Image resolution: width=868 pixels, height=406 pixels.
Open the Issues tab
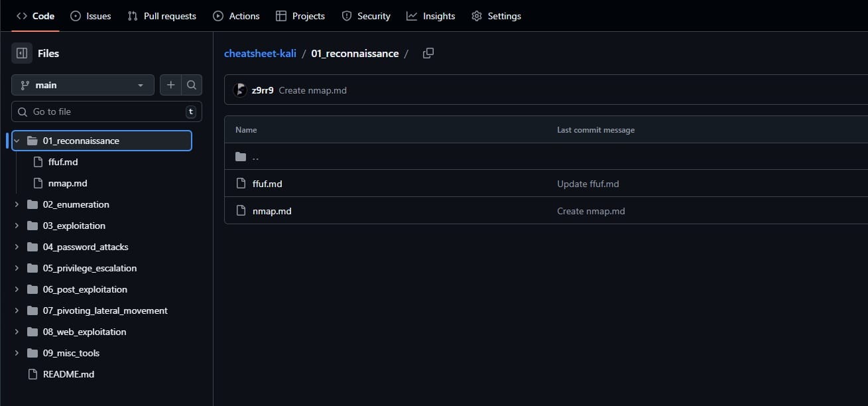click(91, 16)
